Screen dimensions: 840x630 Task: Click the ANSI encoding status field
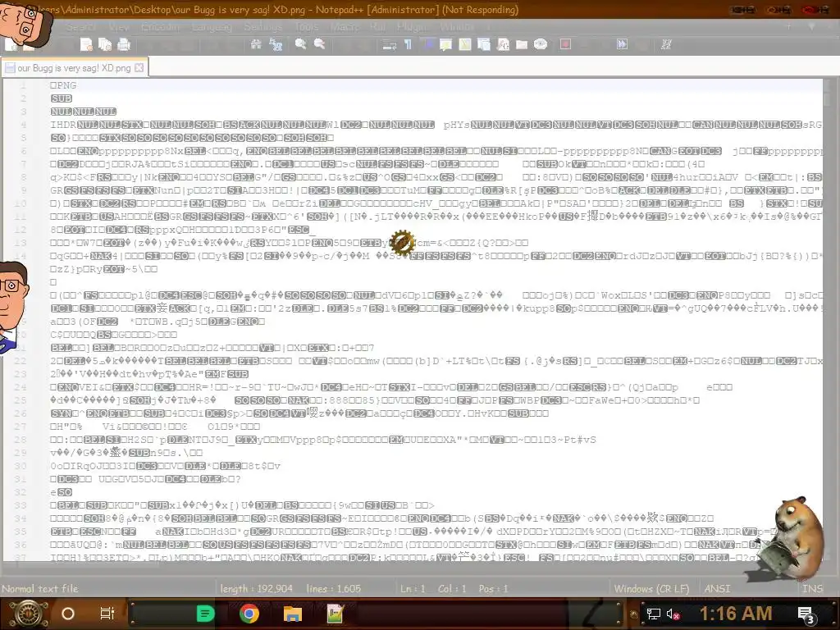click(717, 588)
